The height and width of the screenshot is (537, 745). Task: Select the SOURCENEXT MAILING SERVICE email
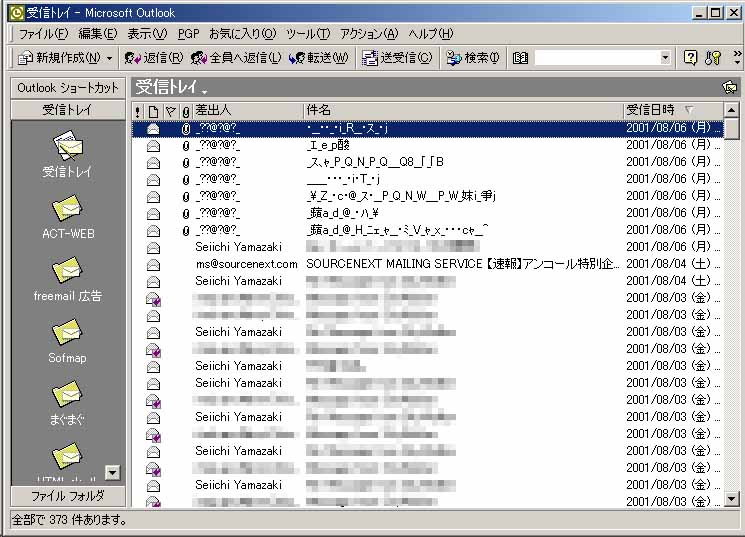462,264
